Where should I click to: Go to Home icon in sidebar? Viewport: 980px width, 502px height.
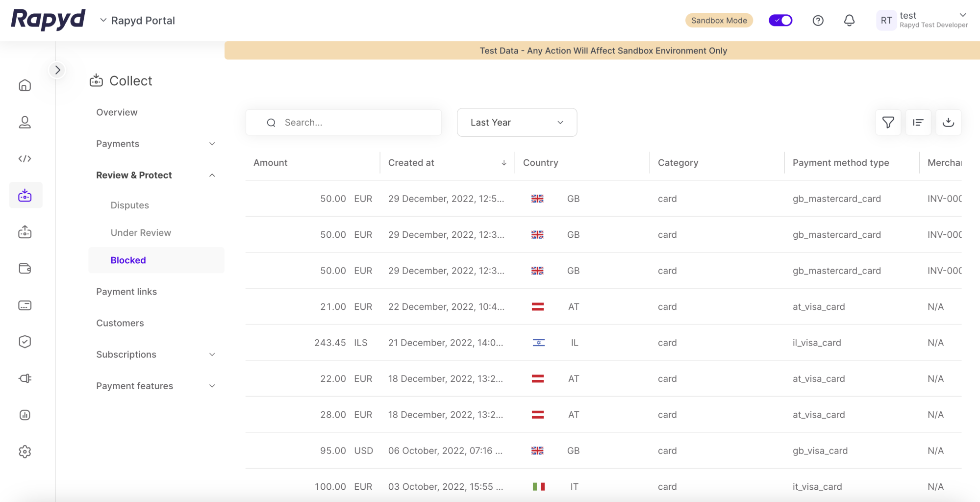click(25, 86)
